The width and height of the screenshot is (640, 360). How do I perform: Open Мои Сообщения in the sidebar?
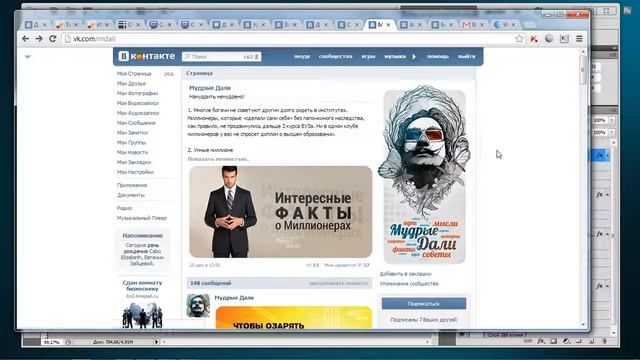click(x=136, y=123)
